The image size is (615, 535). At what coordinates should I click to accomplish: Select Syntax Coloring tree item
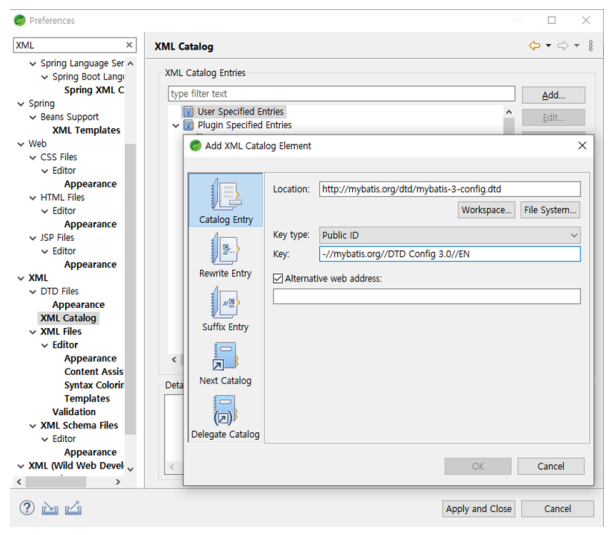click(94, 385)
